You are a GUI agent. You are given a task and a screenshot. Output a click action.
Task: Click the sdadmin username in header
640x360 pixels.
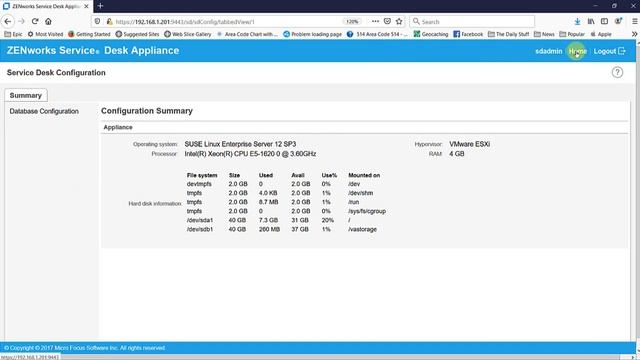point(549,51)
